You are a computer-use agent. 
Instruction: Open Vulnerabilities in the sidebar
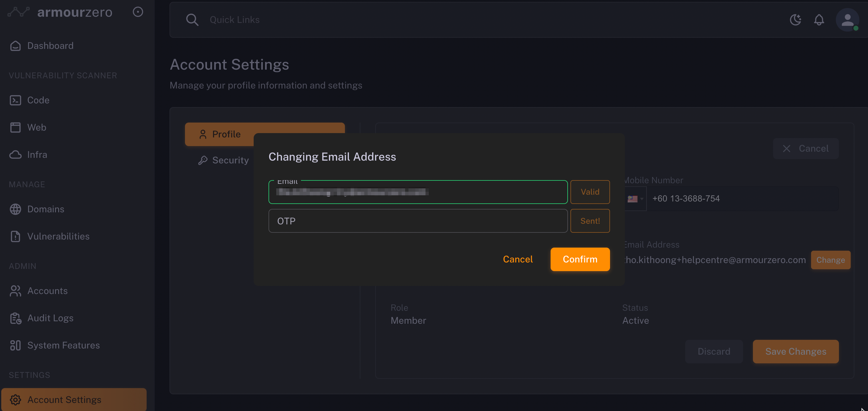coord(58,236)
